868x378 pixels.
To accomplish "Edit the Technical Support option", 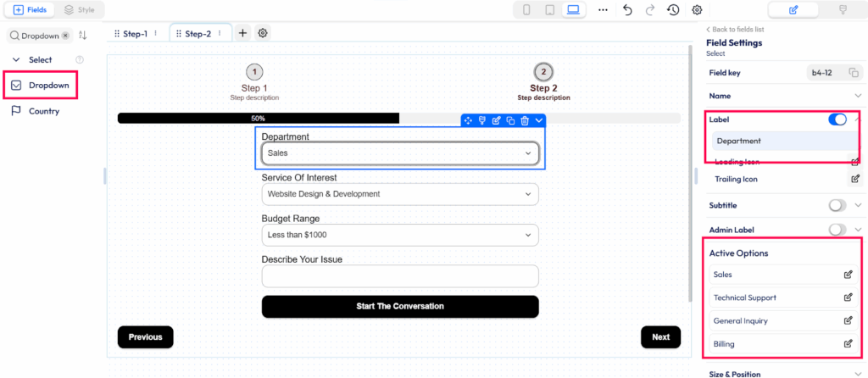I will coord(848,297).
